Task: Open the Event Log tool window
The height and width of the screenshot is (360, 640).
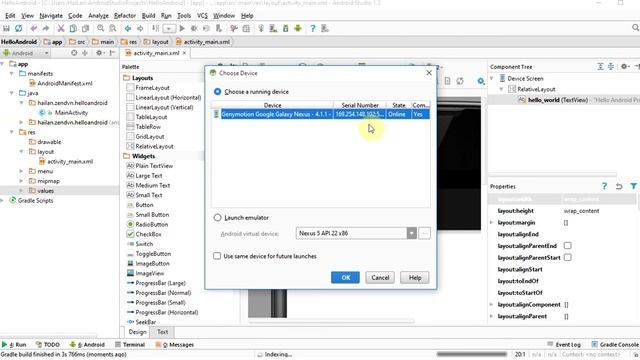Action: 564,344
